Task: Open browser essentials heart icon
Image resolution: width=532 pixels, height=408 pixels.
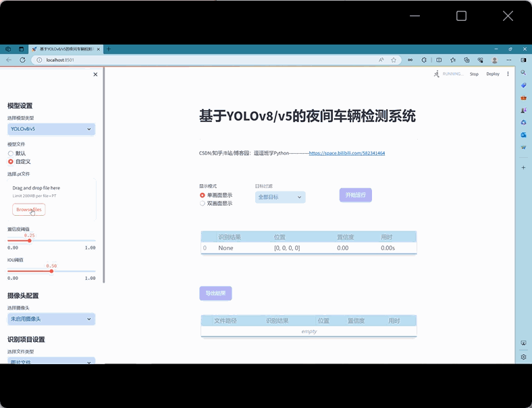Action: point(480,60)
